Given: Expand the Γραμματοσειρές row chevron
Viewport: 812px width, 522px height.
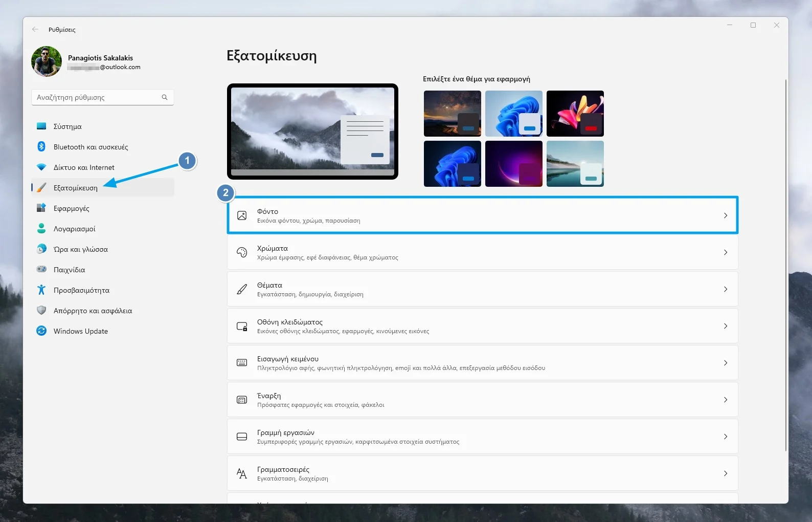Looking at the screenshot, I should click(x=725, y=473).
